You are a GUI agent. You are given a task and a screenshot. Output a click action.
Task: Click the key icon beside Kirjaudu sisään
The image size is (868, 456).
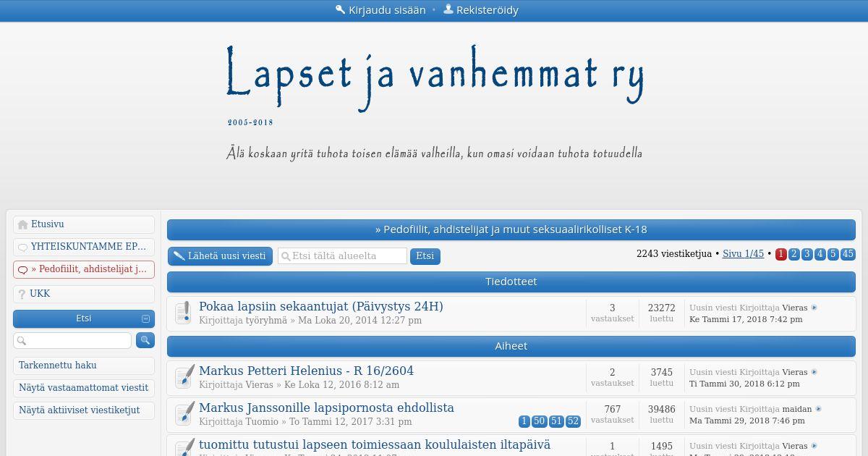tap(340, 9)
